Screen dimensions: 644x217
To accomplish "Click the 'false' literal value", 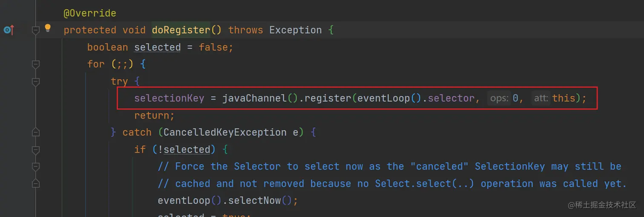I will point(213,47).
